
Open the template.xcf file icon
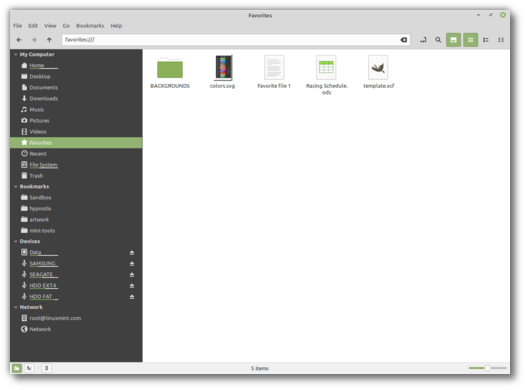point(378,68)
